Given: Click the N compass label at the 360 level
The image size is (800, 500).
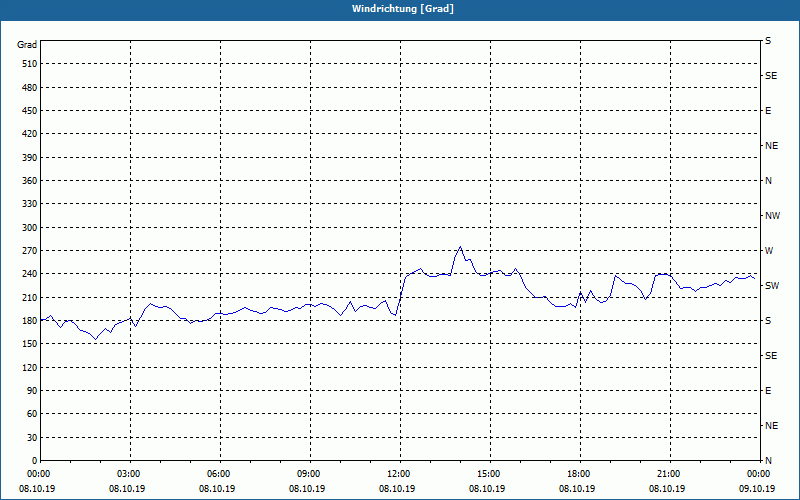Looking at the screenshot, I should (768, 181).
